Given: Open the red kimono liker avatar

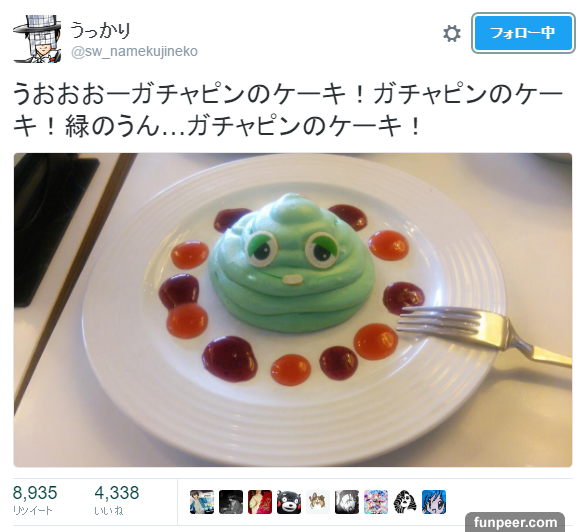Looking at the screenshot, I should click(260, 502).
